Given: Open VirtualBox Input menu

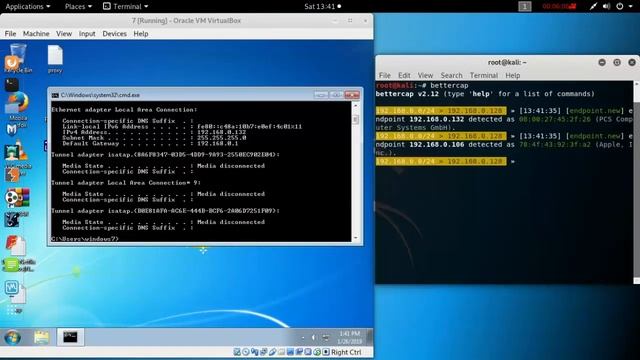Looking at the screenshot, I should click(x=87, y=33).
